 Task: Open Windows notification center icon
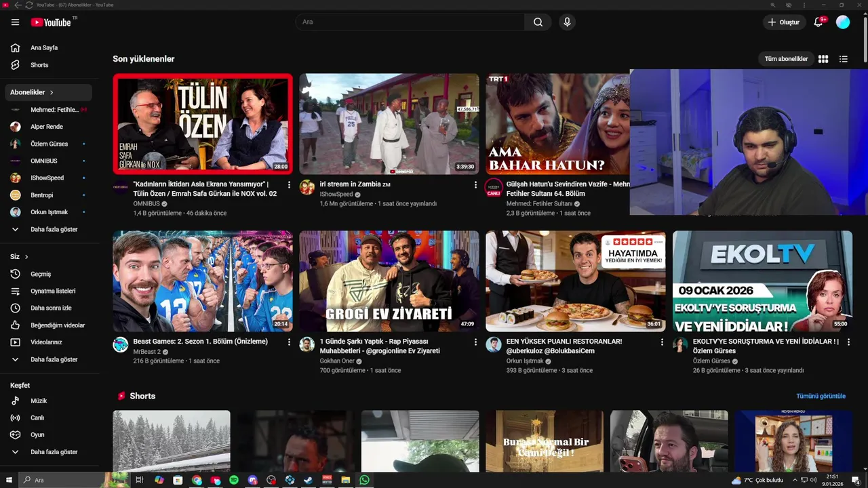tap(856, 480)
